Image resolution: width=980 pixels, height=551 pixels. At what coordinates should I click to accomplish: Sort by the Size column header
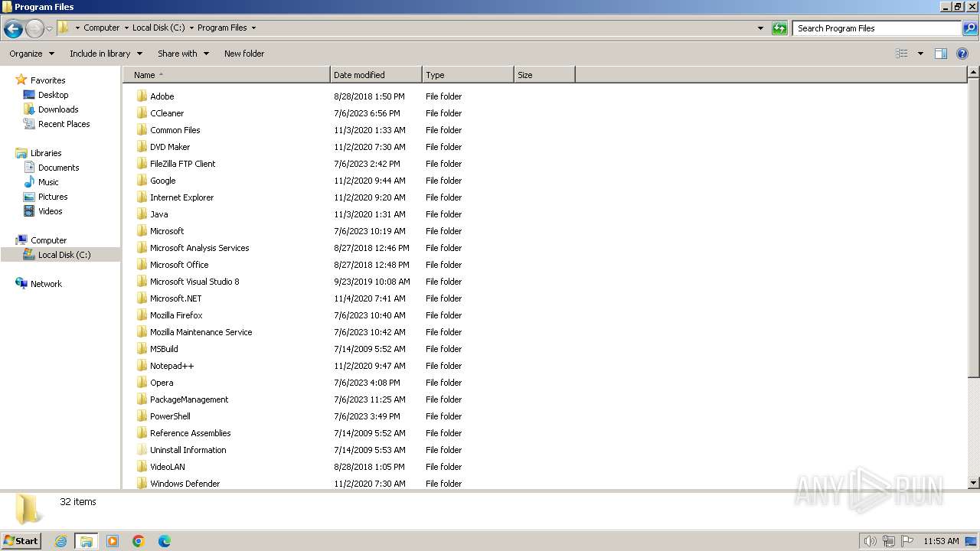point(544,75)
